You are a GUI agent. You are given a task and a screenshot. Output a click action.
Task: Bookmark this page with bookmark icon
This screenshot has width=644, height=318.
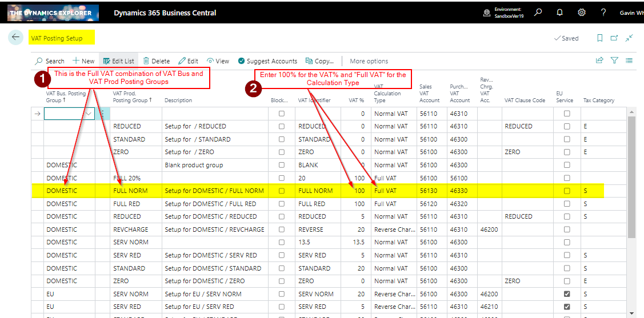click(x=599, y=38)
